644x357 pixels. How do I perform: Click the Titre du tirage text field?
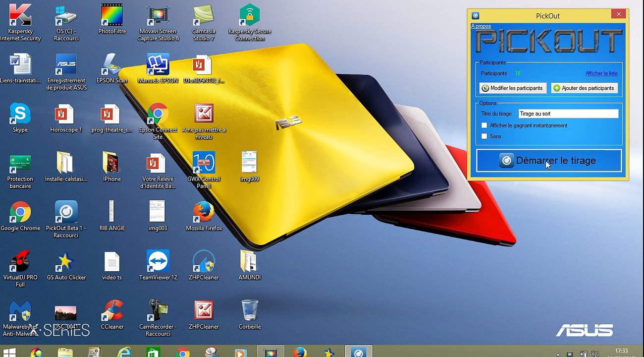(568, 114)
